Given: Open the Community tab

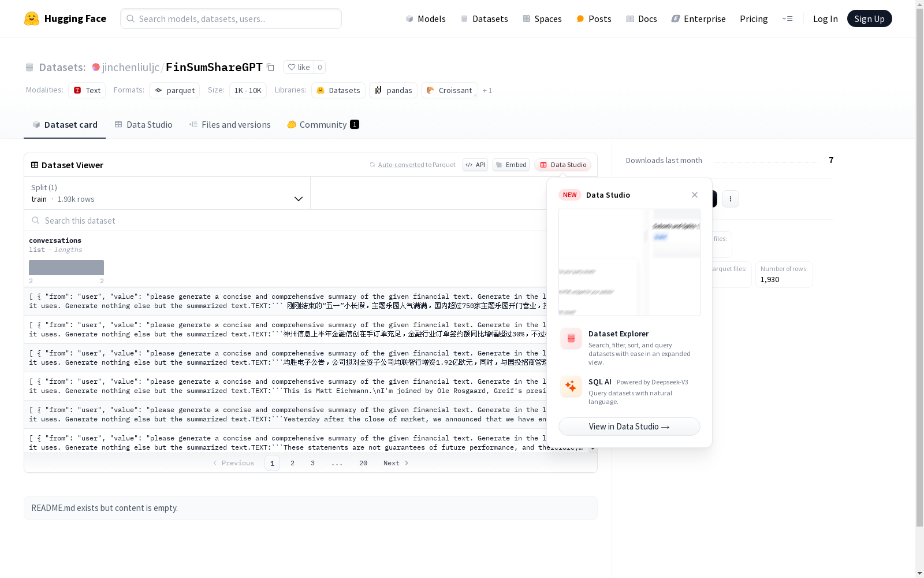Looking at the screenshot, I should tap(323, 125).
